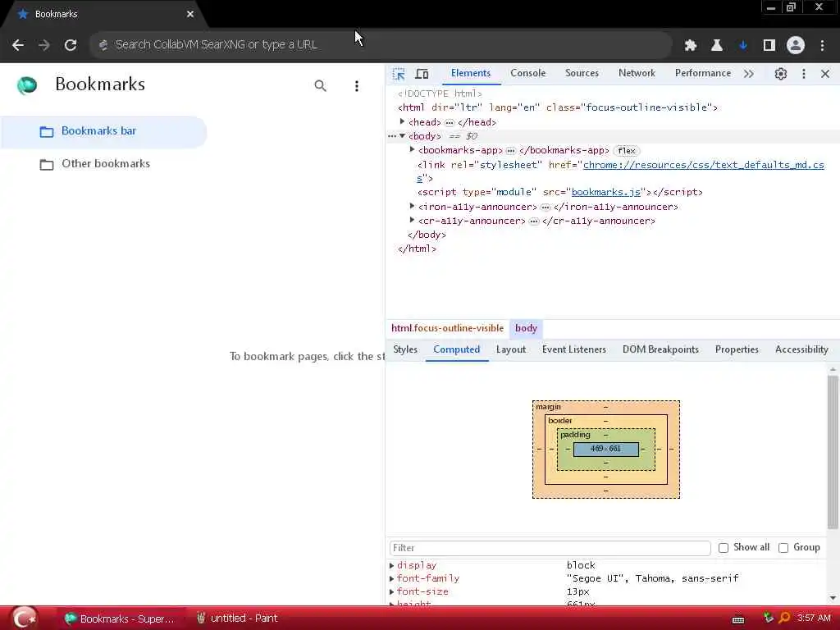Open the Performance tab

click(702, 73)
